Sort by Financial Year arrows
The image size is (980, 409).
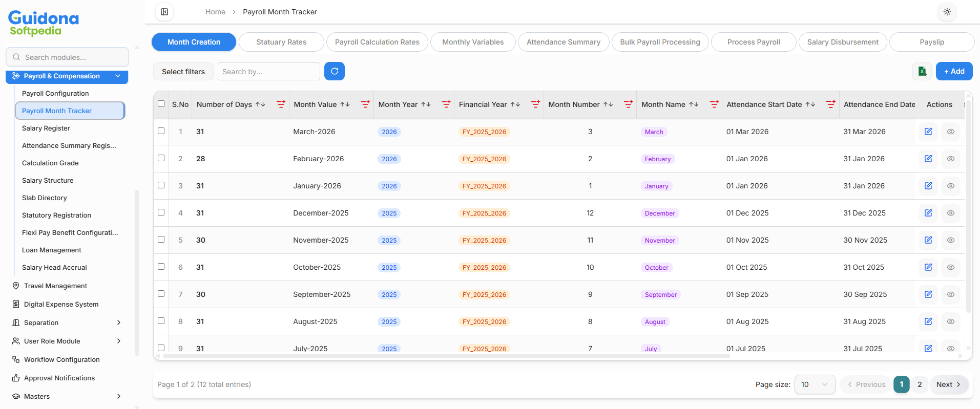[515, 104]
